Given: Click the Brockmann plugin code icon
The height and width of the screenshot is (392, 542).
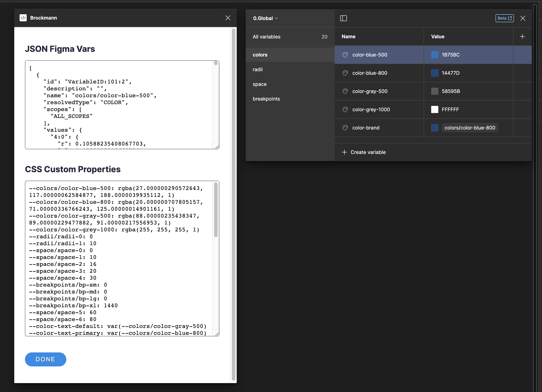Looking at the screenshot, I should coord(23,18).
